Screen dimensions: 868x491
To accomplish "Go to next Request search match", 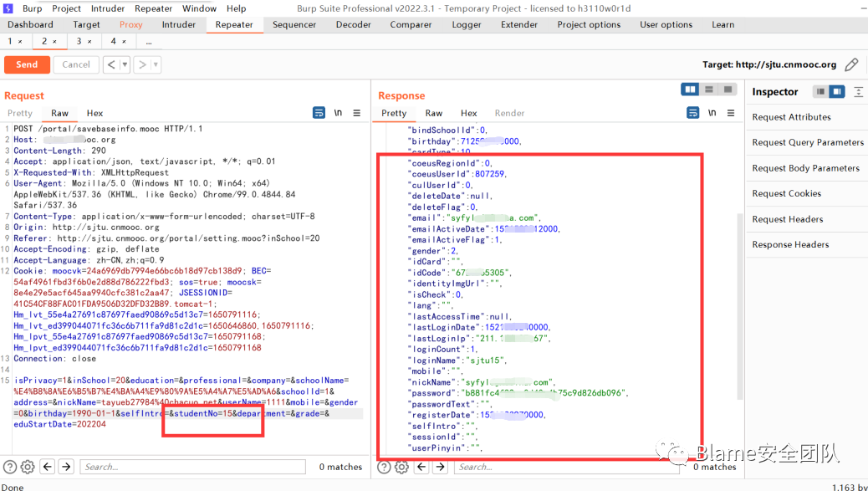I will click(66, 467).
